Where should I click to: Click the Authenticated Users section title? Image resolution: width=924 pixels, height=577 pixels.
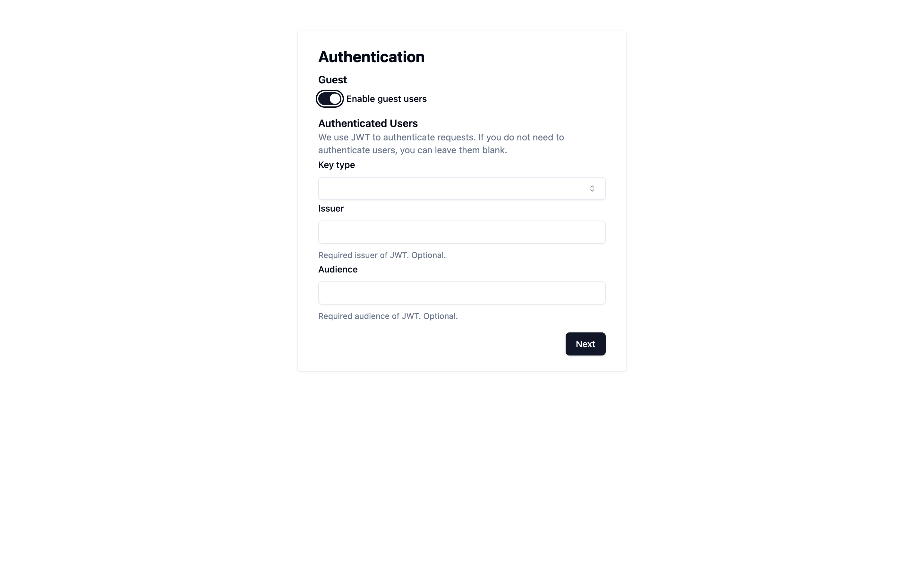point(367,123)
